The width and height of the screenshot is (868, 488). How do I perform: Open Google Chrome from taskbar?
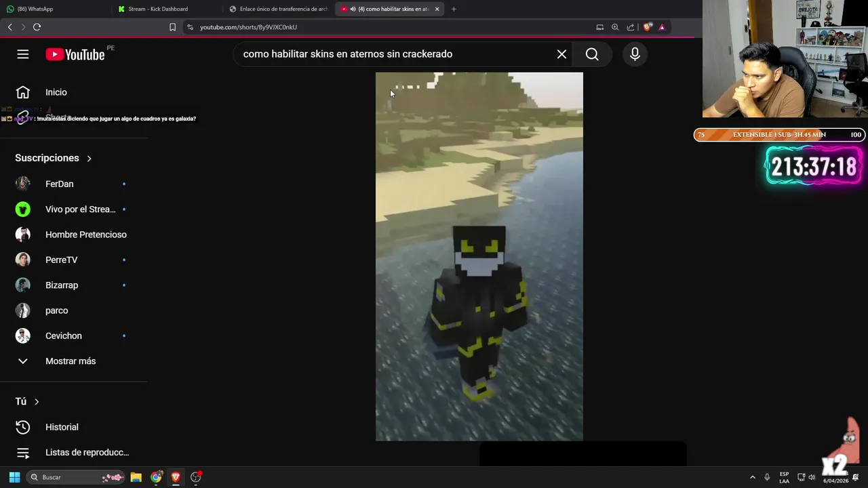point(157,477)
